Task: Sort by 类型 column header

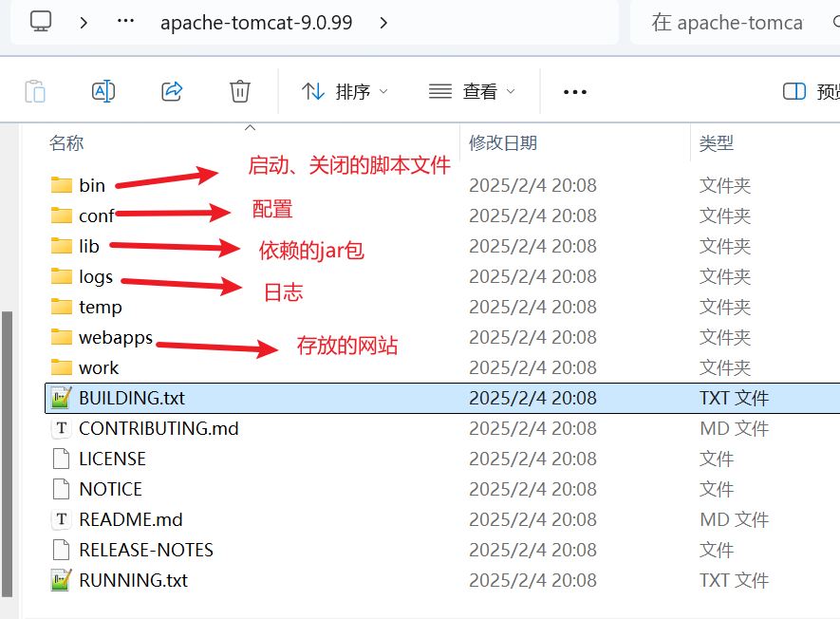Action: (717, 143)
